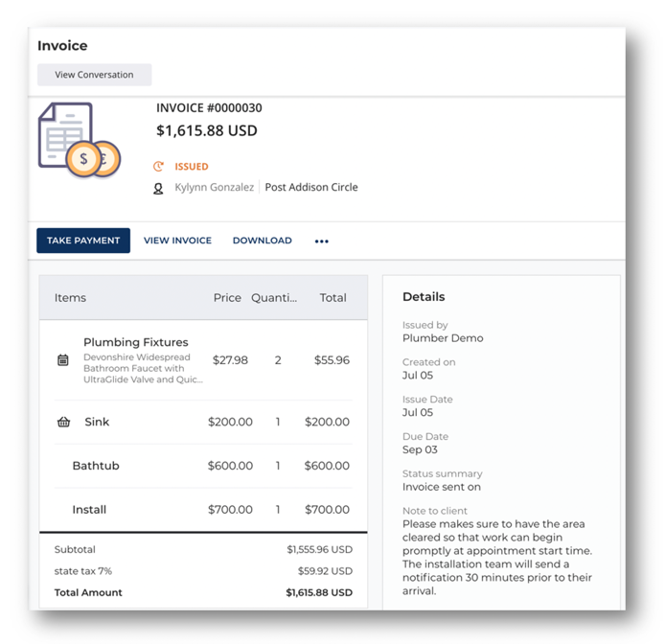Viewport: 665px width, 644px height.
Task: Click the Invoice sent on status summary
Action: pyautogui.click(x=442, y=487)
